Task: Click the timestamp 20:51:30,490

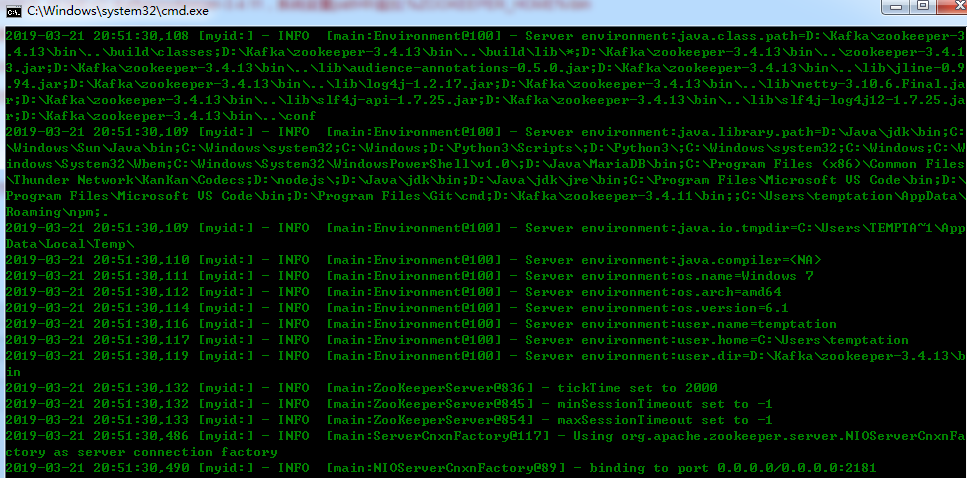Action: coord(141,468)
